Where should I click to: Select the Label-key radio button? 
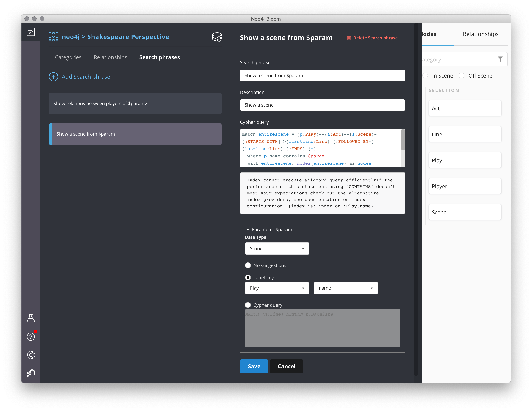[x=248, y=277]
